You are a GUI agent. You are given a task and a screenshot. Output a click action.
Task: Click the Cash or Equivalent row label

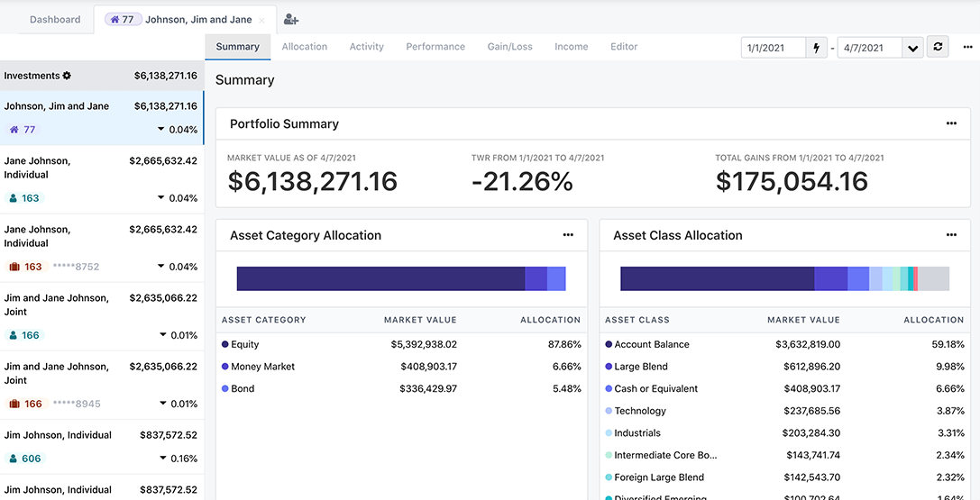(655, 389)
